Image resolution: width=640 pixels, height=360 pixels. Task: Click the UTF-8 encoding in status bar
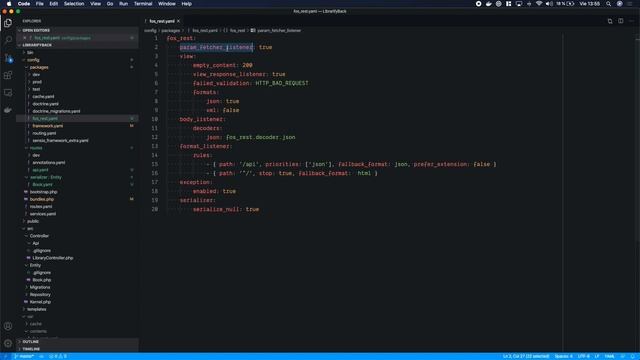pyautogui.click(x=584, y=356)
